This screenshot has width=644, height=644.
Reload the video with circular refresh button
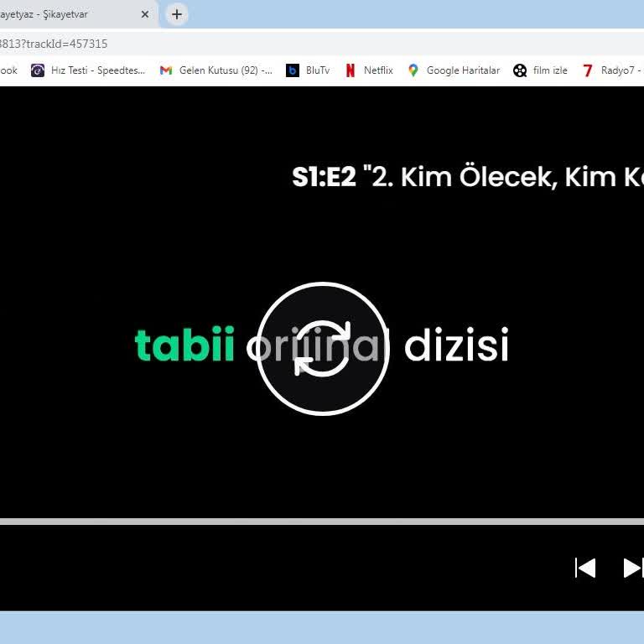[x=323, y=349]
